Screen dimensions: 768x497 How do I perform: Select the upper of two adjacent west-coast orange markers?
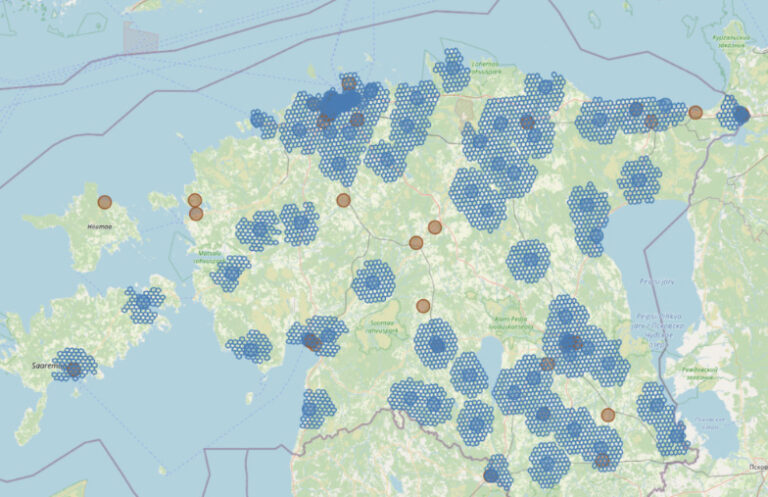pyautogui.click(x=195, y=200)
